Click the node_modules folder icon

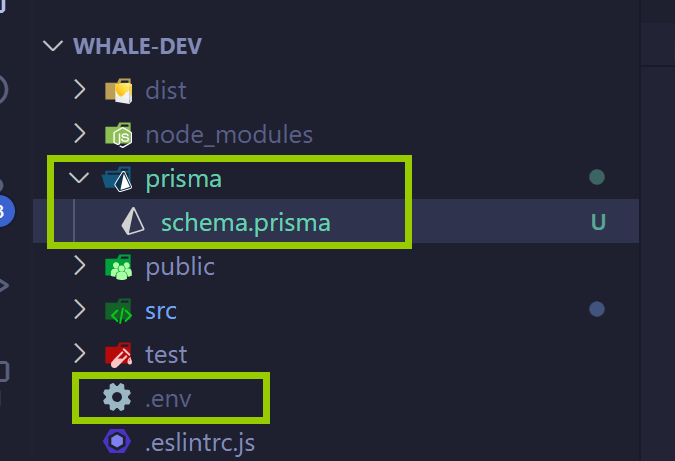[119, 135]
